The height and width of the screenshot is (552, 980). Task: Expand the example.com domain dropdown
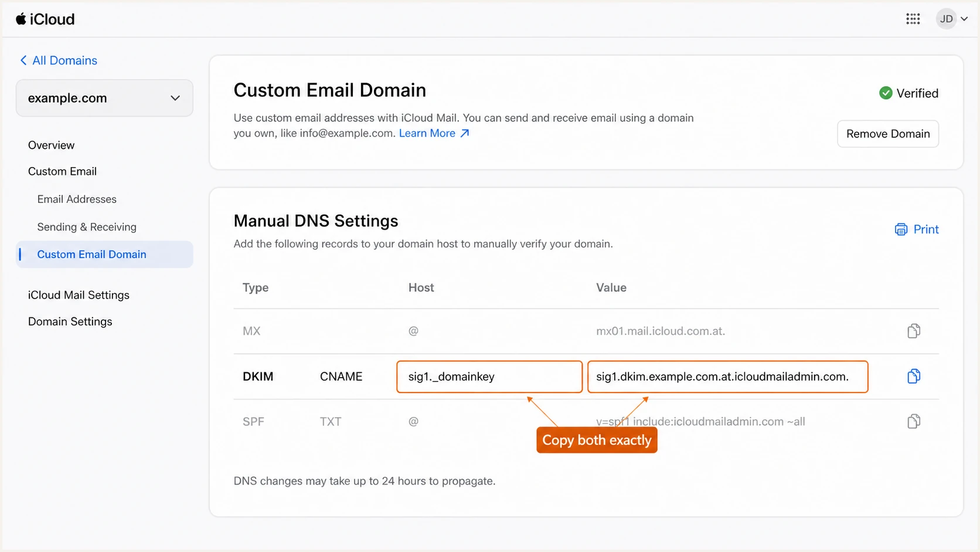coord(104,98)
